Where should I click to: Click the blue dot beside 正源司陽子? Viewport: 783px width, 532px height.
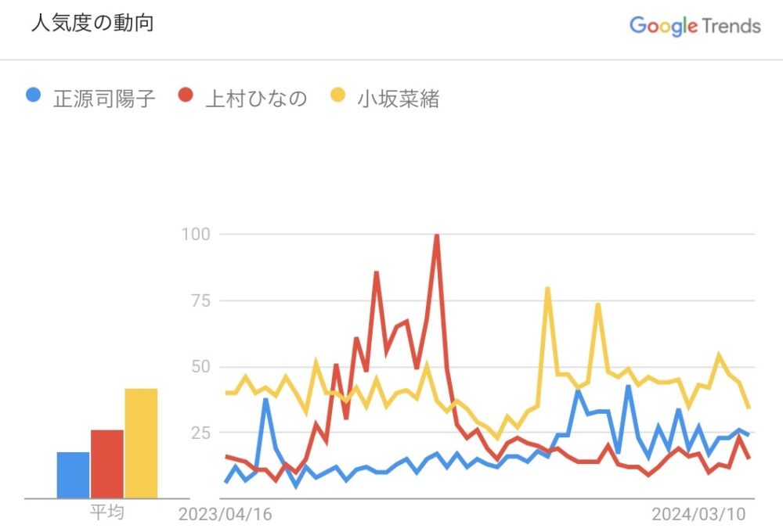tap(33, 96)
